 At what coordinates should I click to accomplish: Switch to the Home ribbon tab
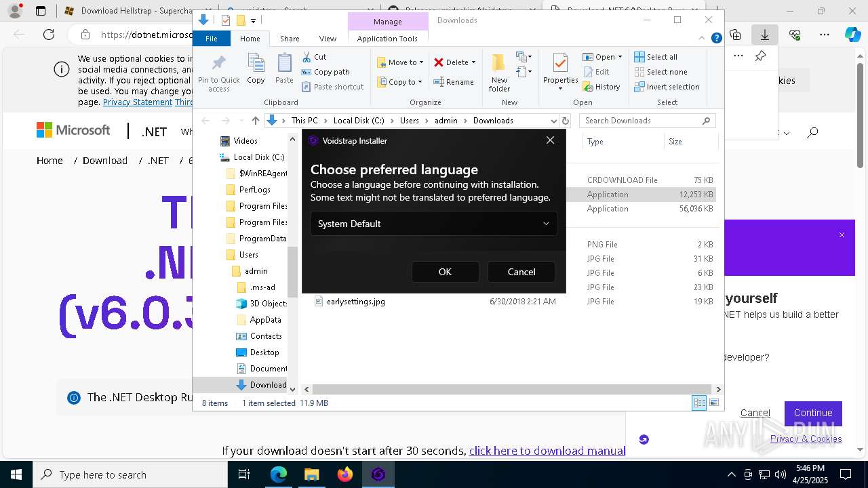pyautogui.click(x=250, y=39)
